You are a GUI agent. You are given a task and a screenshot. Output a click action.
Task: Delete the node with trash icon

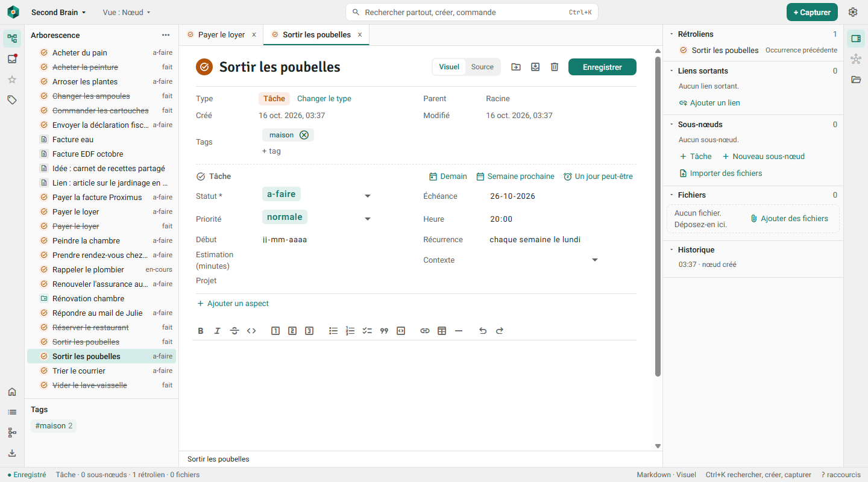click(555, 67)
